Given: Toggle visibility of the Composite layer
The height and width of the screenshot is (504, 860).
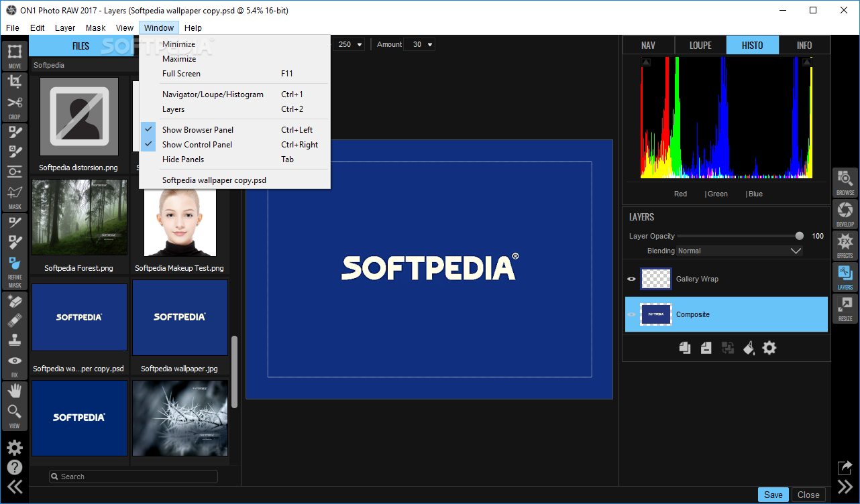Looking at the screenshot, I should (x=631, y=314).
